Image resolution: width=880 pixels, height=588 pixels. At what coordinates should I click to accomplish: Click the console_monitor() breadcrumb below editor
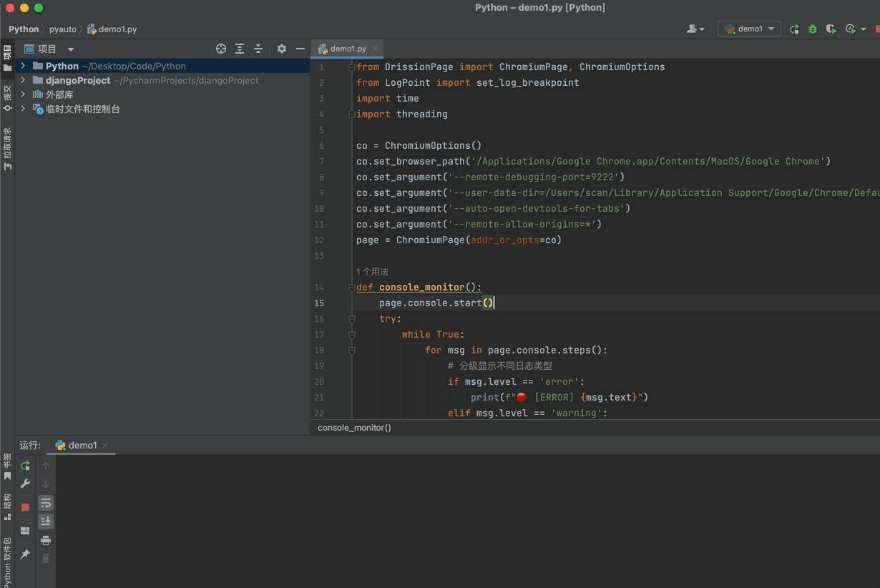(x=354, y=428)
